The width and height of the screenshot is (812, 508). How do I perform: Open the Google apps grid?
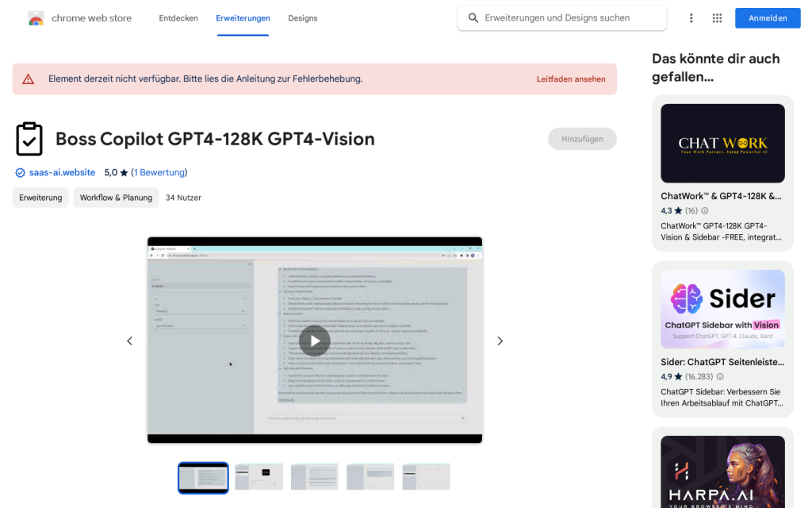tap(717, 18)
